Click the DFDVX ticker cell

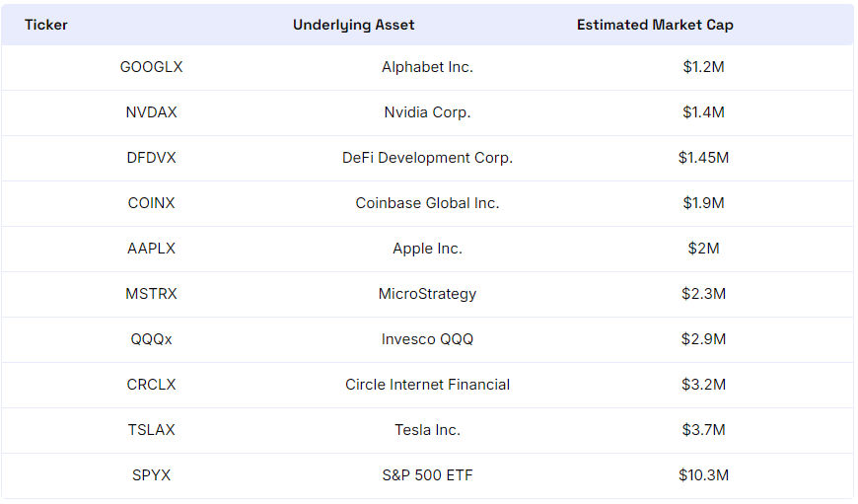[x=151, y=158]
